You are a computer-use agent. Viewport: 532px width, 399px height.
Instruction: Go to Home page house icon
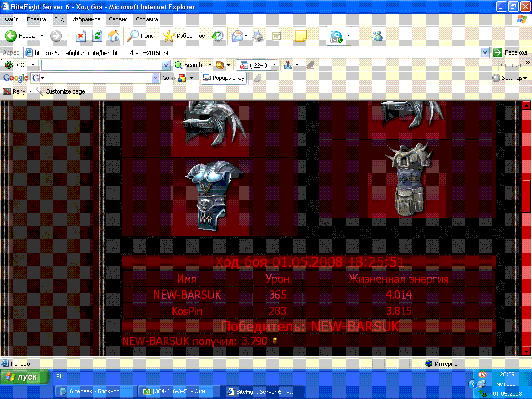tap(114, 36)
